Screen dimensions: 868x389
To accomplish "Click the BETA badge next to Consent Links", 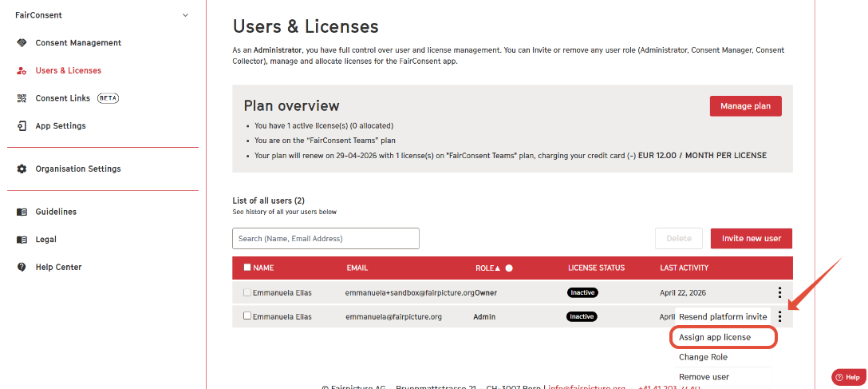I will (108, 98).
